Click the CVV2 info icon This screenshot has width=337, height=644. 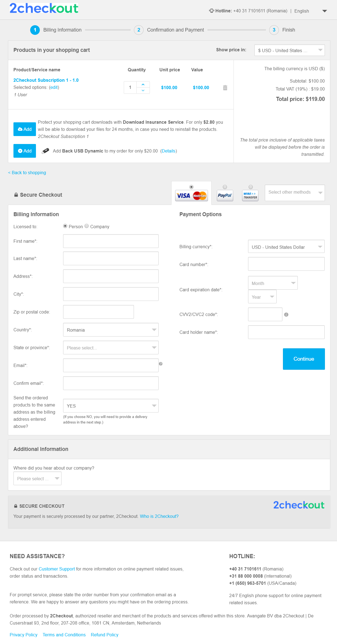286,315
